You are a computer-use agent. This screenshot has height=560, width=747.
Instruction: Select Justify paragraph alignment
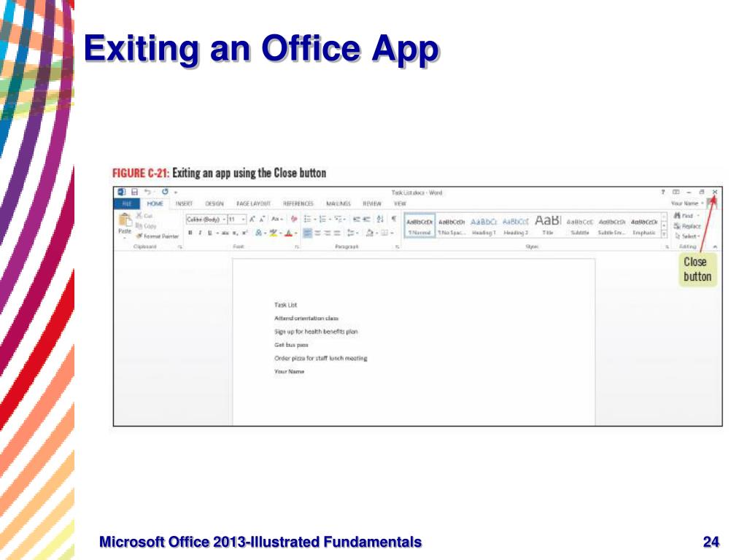[337, 233]
